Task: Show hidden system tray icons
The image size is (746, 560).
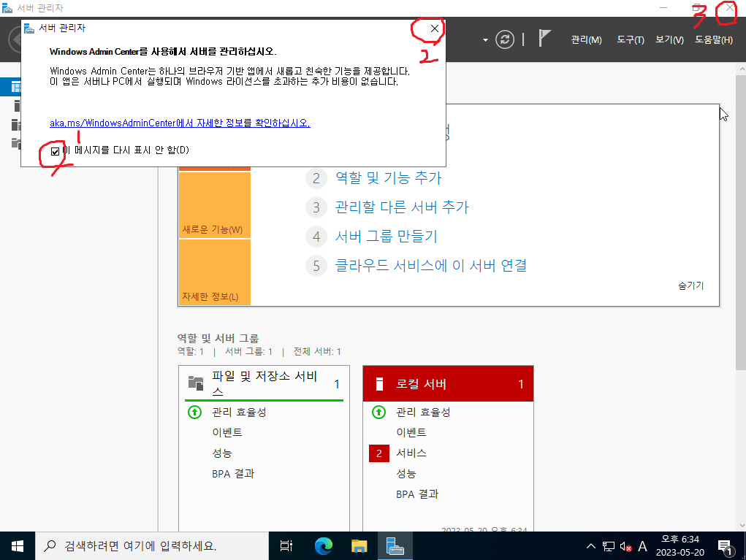Action: coord(591,546)
